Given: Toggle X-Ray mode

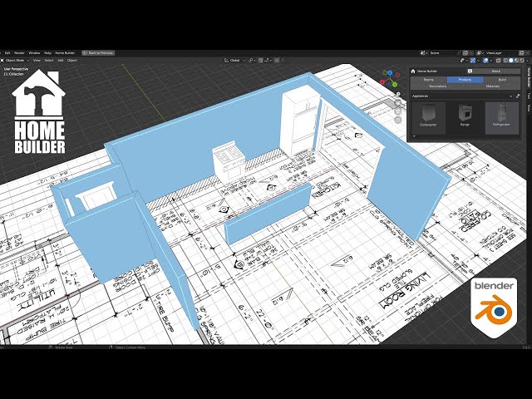Looking at the screenshot, I should click(x=499, y=61).
